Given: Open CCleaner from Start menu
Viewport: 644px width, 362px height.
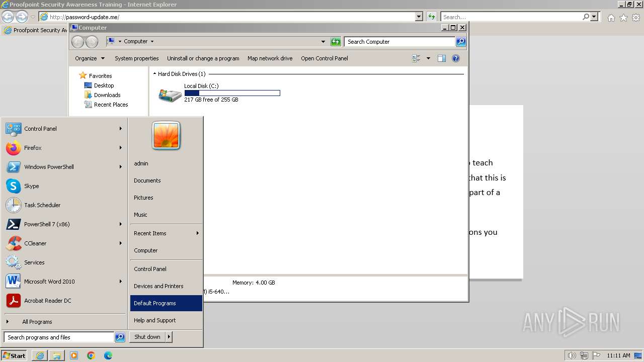Looking at the screenshot, I should (63, 243).
